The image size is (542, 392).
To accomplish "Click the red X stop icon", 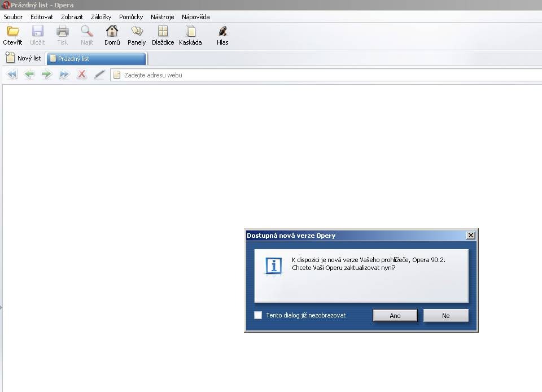I will pyautogui.click(x=82, y=75).
